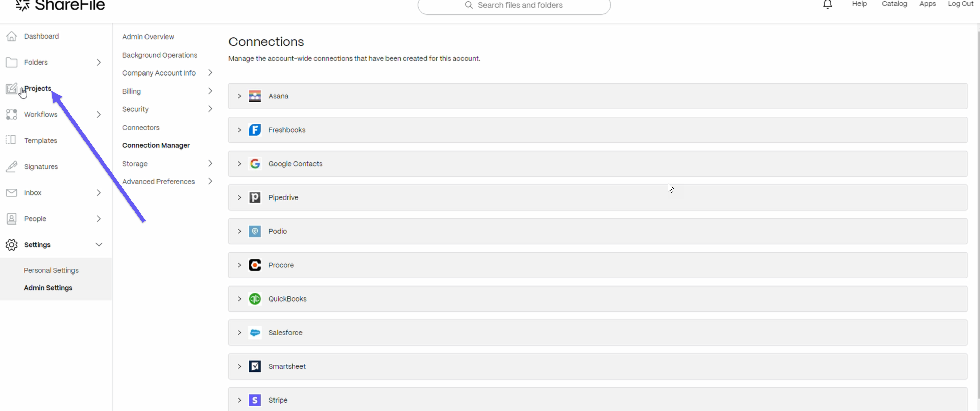Click the Dashboard home icon

coord(11,36)
